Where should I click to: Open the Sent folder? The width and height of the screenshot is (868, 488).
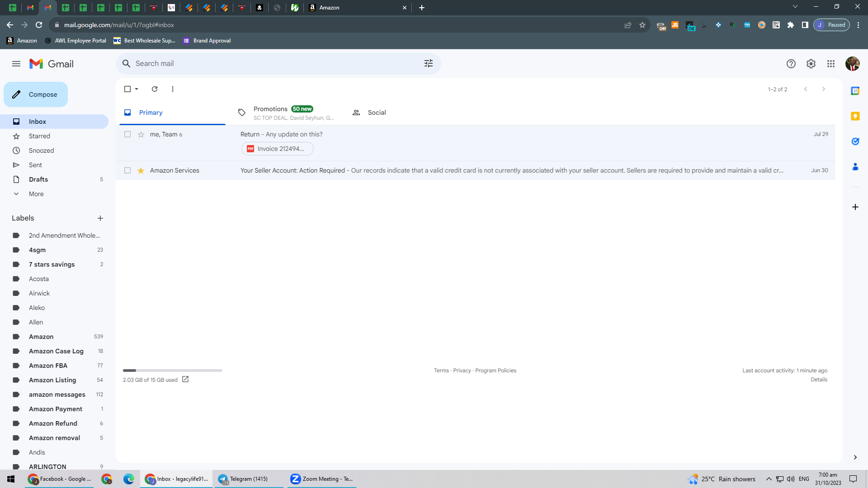click(x=54, y=165)
